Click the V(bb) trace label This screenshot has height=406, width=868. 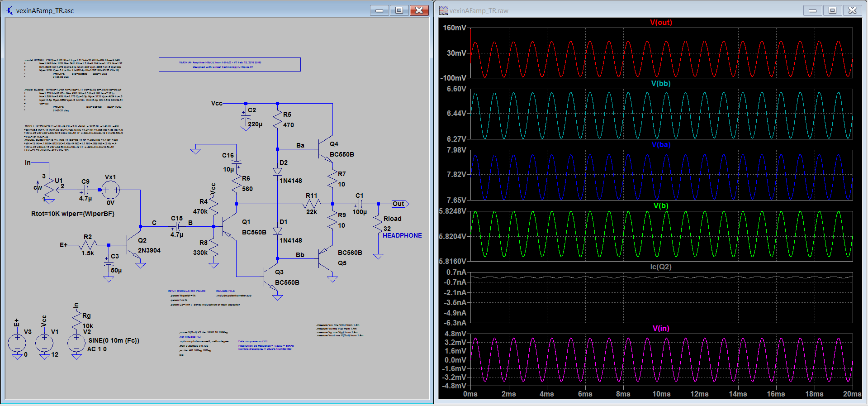(x=660, y=84)
